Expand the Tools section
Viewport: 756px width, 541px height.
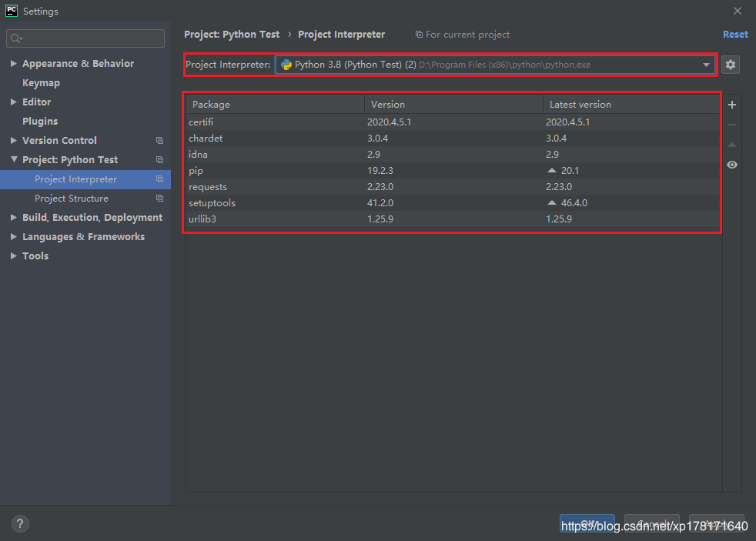click(x=14, y=255)
